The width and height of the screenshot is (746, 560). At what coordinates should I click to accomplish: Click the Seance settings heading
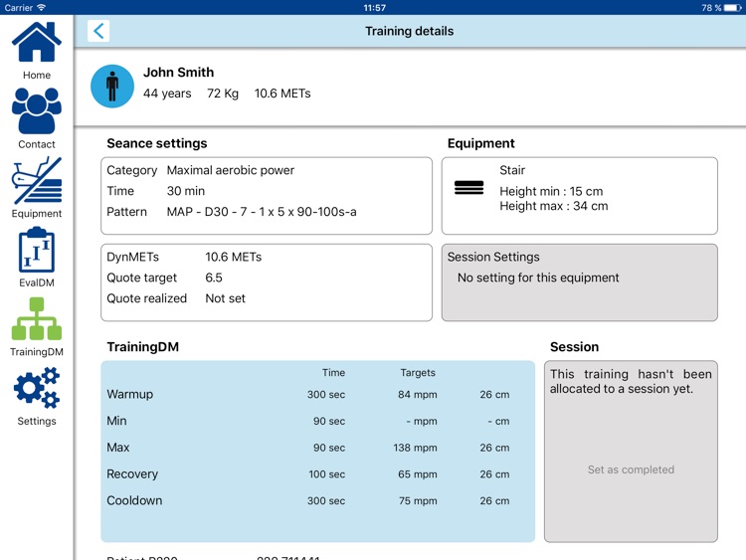[x=157, y=143]
